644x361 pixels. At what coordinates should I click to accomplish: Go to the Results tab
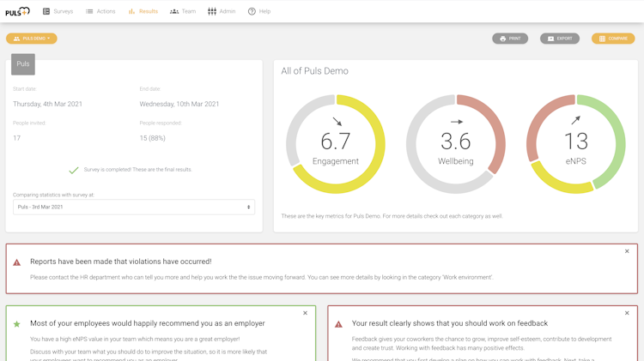[143, 11]
